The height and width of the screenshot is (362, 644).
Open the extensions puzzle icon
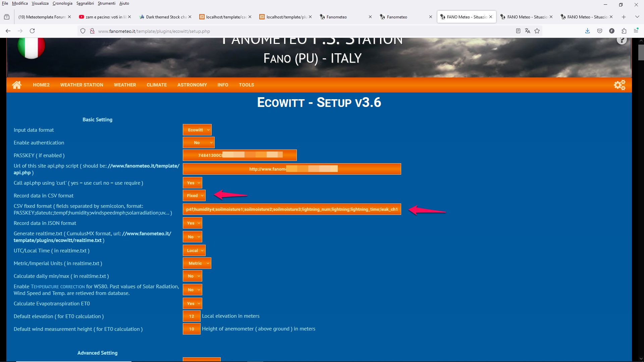[624, 31]
